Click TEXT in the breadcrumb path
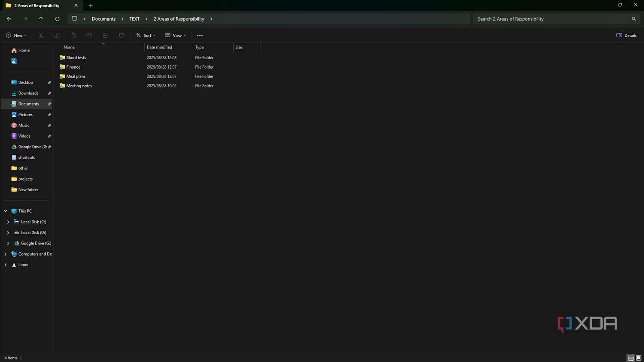This screenshot has width=644, height=362. (134, 19)
